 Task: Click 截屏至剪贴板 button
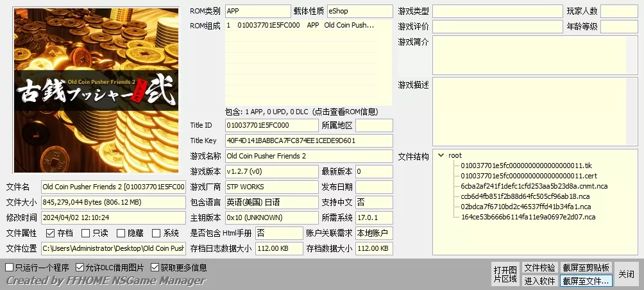pyautogui.click(x=586, y=268)
